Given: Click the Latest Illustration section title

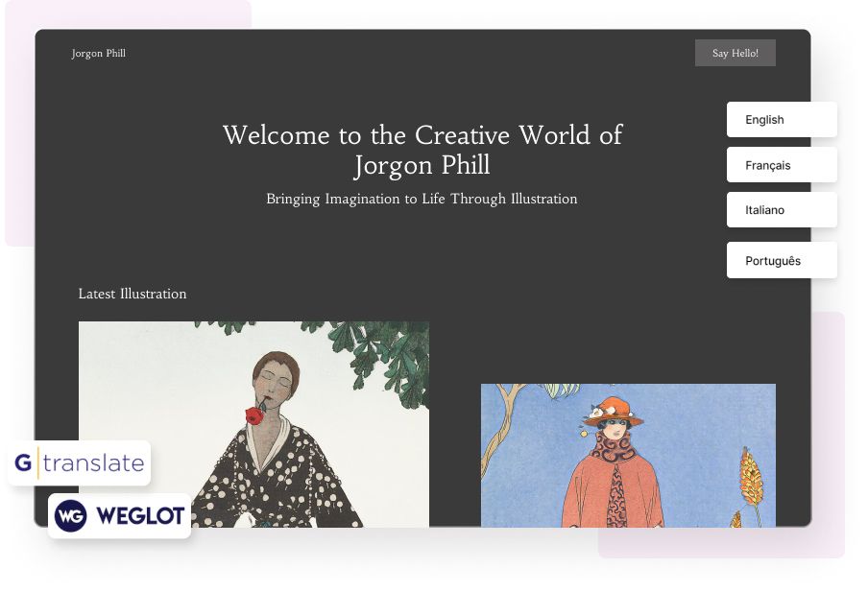Looking at the screenshot, I should click(133, 294).
